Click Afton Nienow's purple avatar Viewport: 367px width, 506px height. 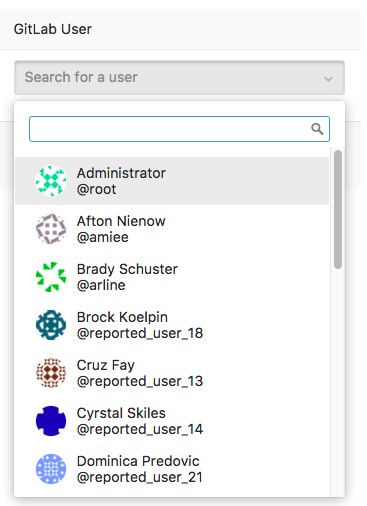51,229
